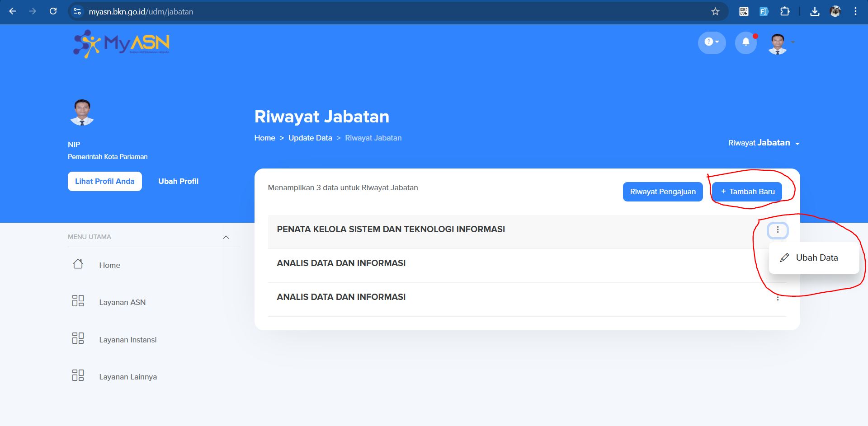The height and width of the screenshot is (426, 868).
Task: Click the Tambah Baru button
Action: coord(747,192)
